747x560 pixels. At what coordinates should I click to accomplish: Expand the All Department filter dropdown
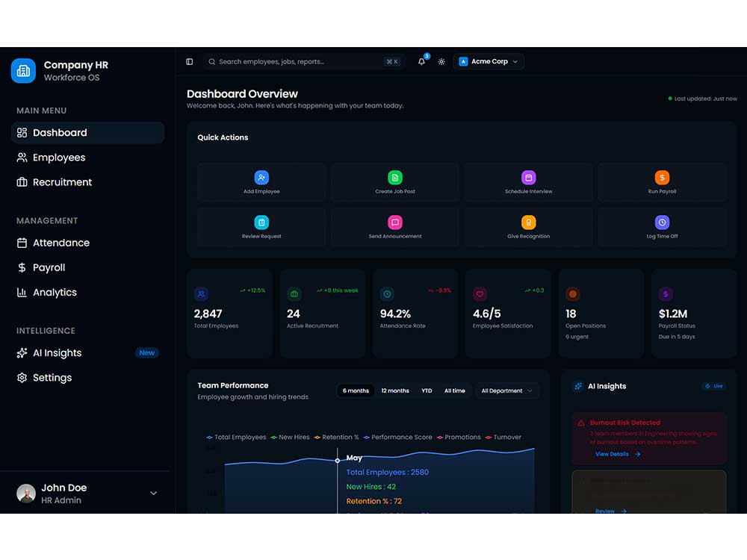tap(506, 391)
